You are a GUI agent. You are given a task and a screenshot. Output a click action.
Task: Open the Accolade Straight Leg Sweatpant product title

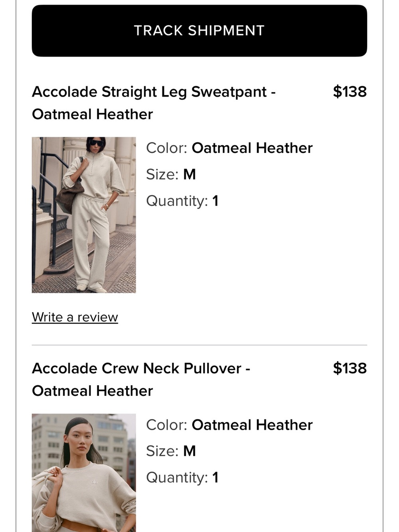point(154,103)
